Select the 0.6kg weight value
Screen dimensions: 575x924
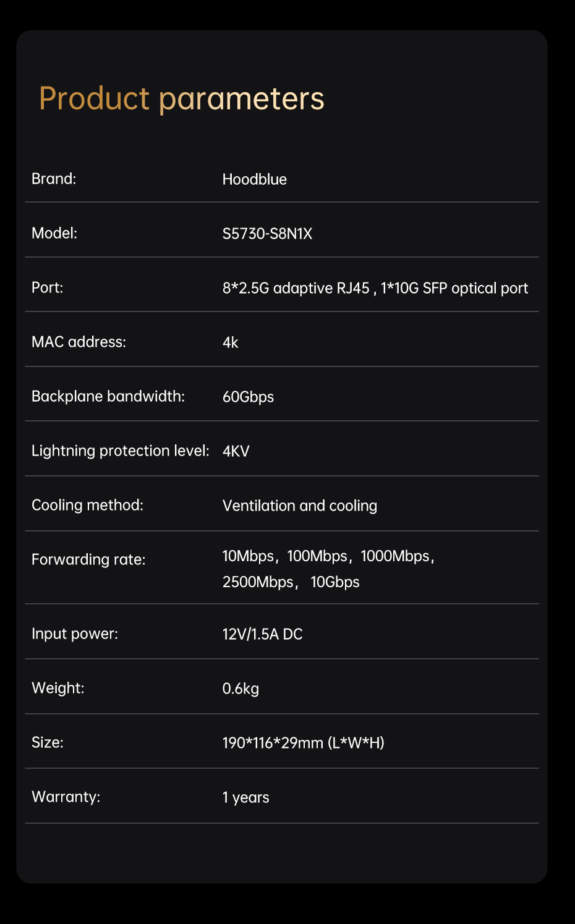click(241, 689)
